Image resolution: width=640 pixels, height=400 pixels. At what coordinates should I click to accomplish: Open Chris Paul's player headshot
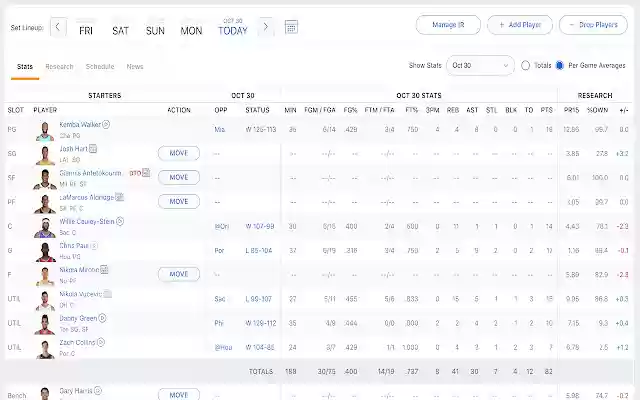[44, 252]
